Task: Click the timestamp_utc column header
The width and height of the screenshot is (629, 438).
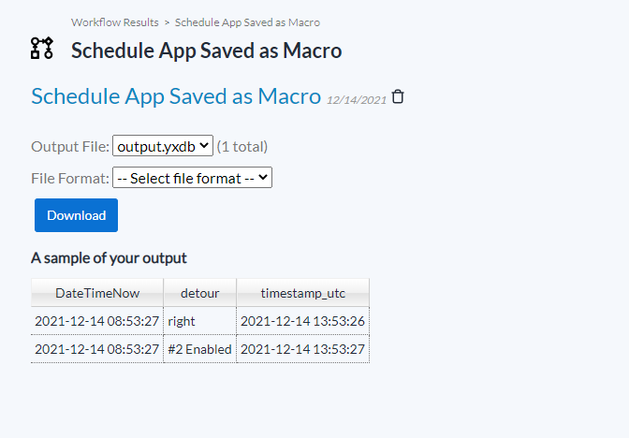Action: 302,293
